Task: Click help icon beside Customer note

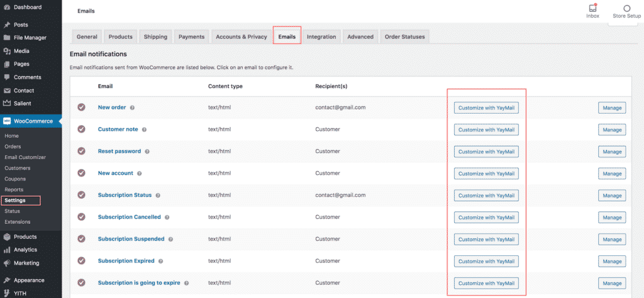Action: click(144, 130)
